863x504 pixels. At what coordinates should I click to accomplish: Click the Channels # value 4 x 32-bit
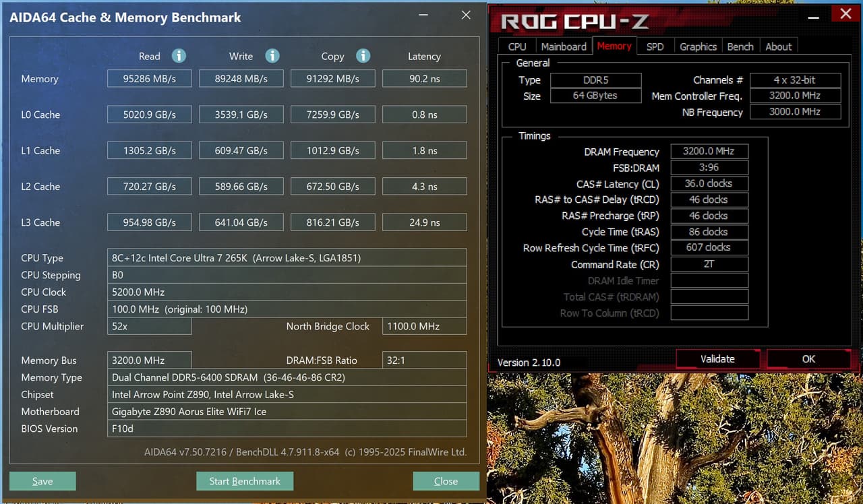(796, 80)
